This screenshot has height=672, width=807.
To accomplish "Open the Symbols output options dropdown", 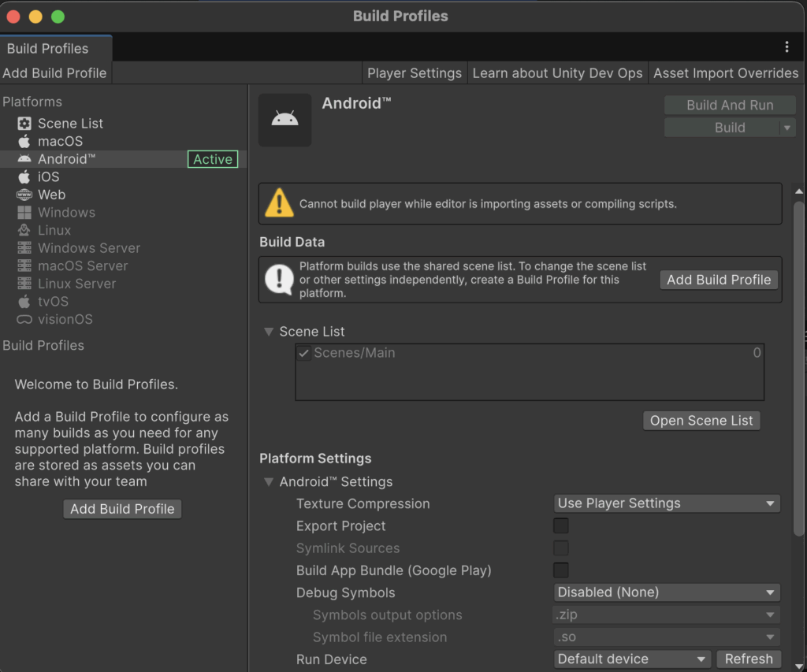I will (x=667, y=614).
